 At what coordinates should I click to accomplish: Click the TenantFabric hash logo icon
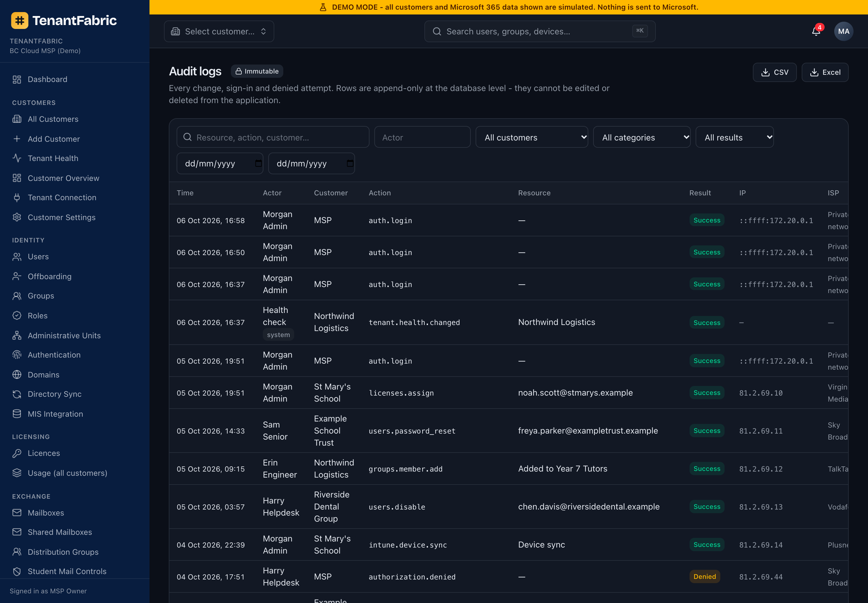[20, 21]
